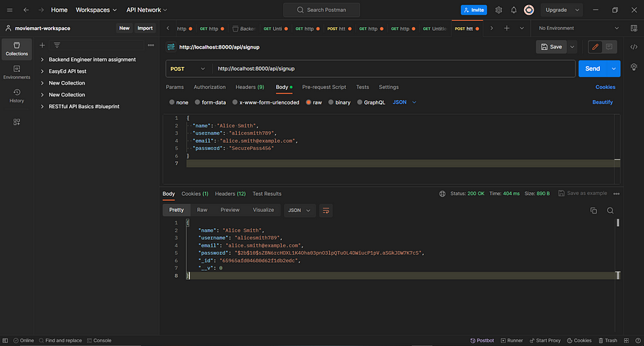Click the request URL input field
The height and width of the screenshot is (346, 644).
(394, 68)
